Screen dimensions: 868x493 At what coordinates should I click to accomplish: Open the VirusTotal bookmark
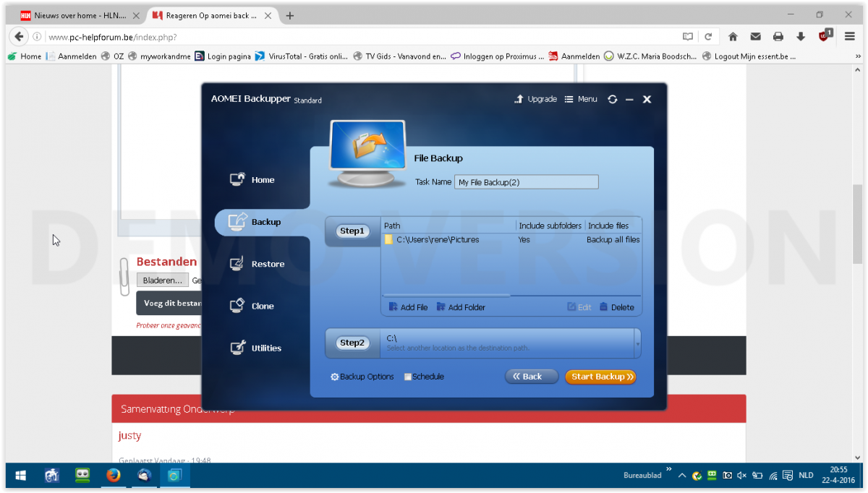tap(302, 56)
